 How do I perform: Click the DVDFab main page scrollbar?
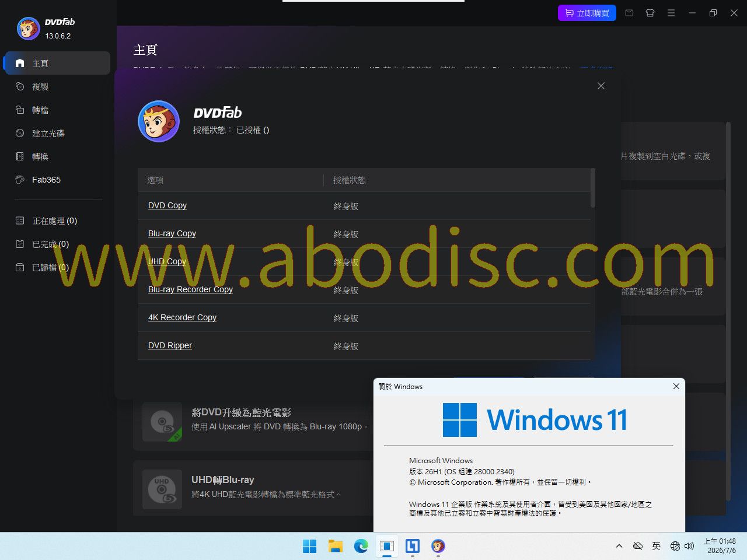coord(728,311)
